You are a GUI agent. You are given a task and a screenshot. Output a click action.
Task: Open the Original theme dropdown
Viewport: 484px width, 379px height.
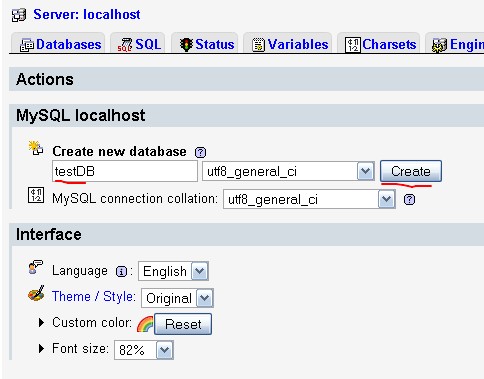point(177,298)
